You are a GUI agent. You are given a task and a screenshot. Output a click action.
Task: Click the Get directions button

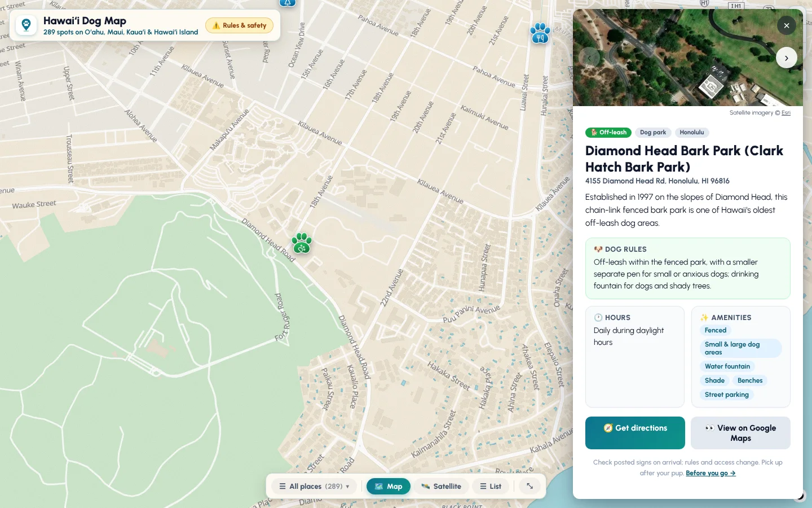[635, 433]
